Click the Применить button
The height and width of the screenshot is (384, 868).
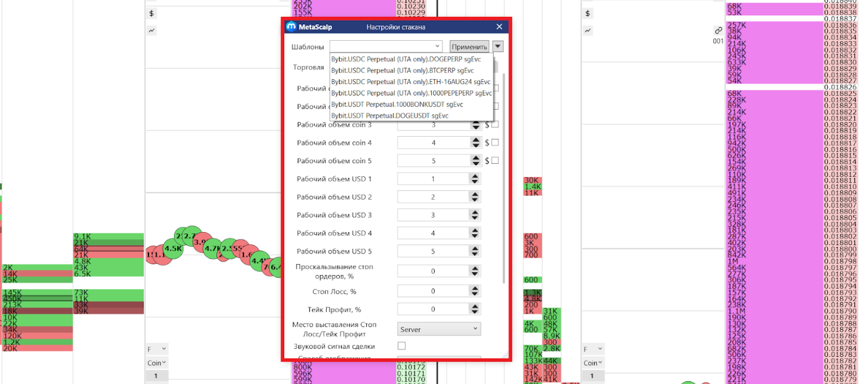pyautogui.click(x=469, y=47)
